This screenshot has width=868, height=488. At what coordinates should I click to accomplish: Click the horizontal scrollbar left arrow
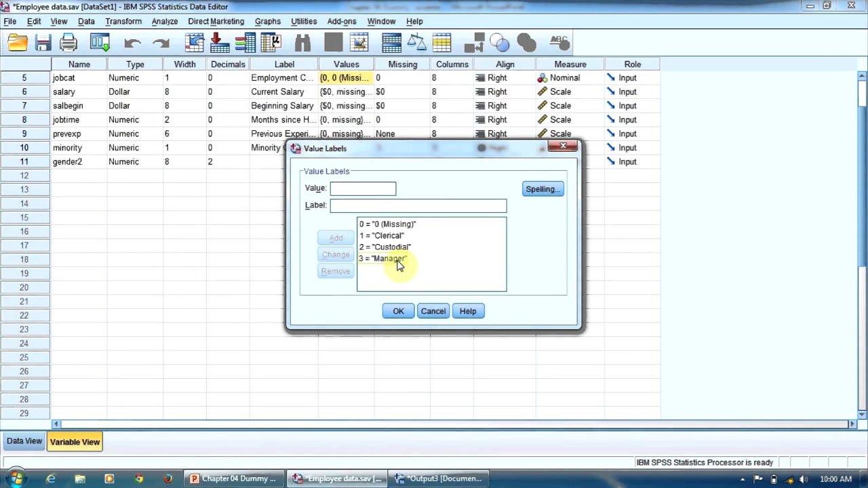pyautogui.click(x=55, y=424)
